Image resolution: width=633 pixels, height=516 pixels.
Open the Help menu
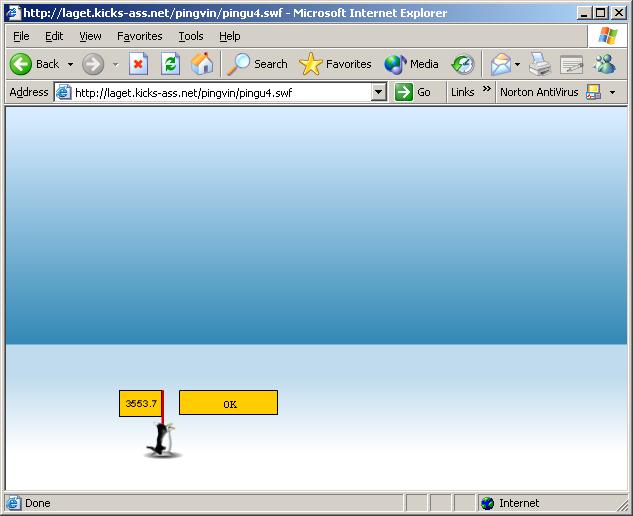pyautogui.click(x=230, y=36)
